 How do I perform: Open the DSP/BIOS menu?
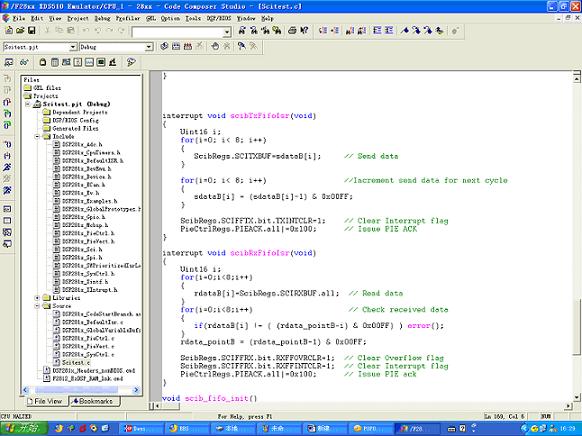point(219,18)
